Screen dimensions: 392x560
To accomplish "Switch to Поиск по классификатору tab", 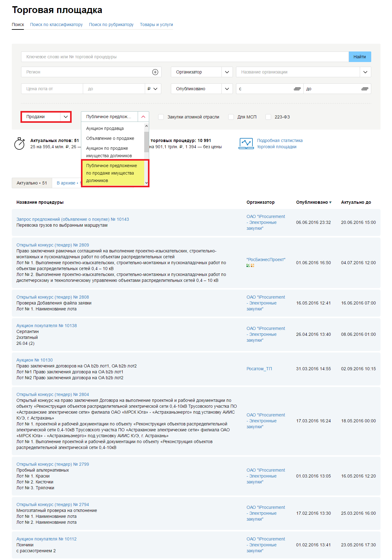I will (x=56, y=24).
